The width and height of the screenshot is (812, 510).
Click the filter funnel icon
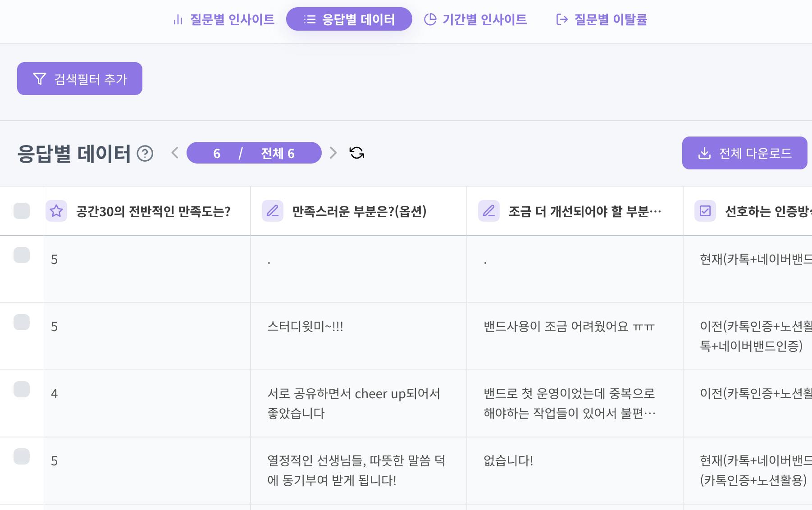[x=40, y=79]
